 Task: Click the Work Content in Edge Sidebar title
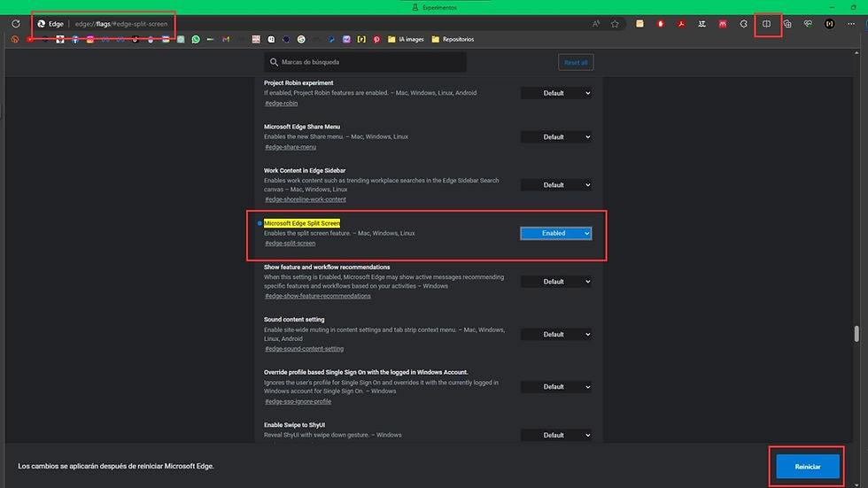(x=305, y=170)
